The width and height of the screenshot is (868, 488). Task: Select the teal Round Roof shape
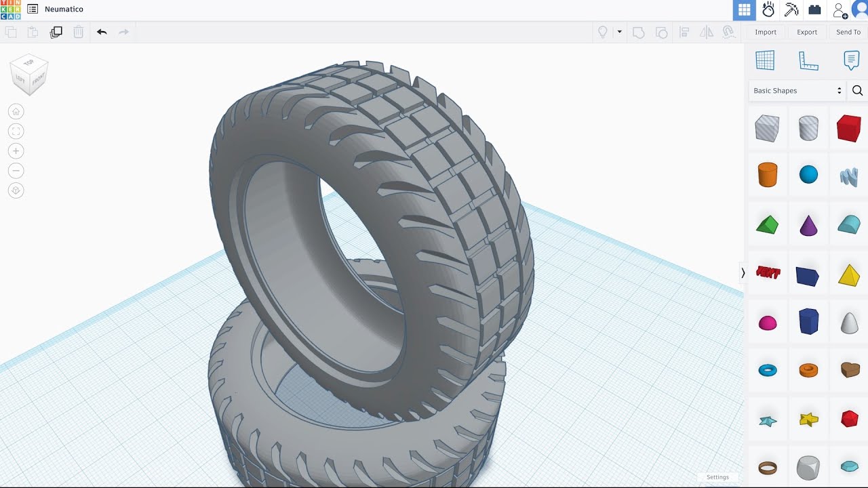point(849,224)
